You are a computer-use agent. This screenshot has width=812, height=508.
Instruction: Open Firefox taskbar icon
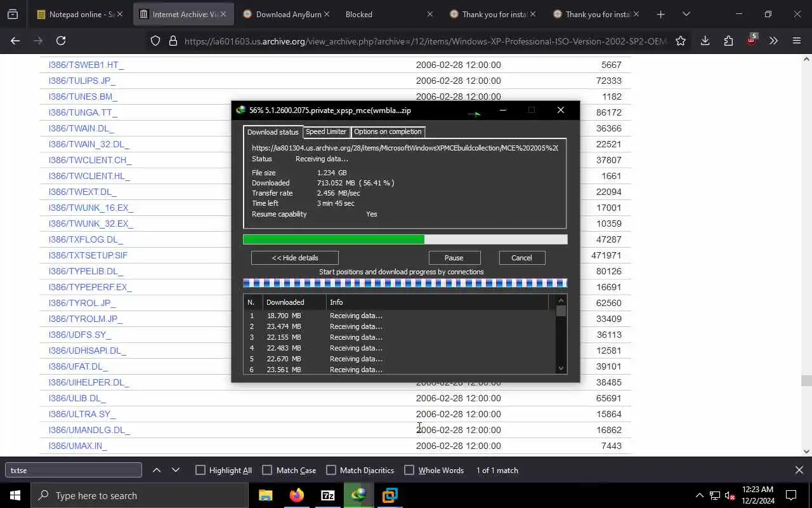[297, 495]
